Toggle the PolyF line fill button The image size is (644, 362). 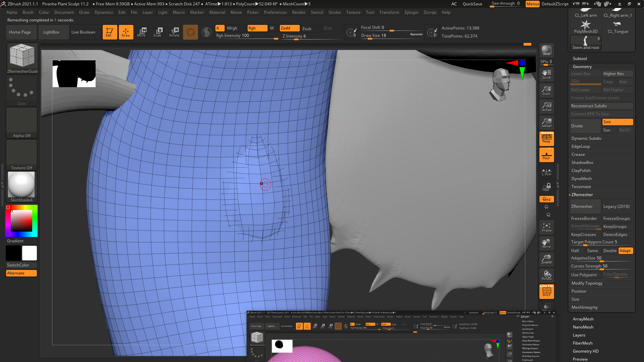click(546, 291)
